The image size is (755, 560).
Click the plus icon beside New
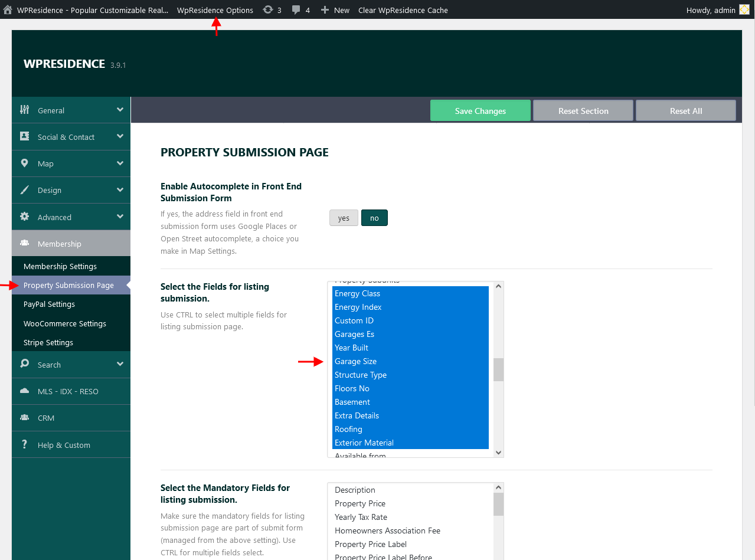pos(325,10)
